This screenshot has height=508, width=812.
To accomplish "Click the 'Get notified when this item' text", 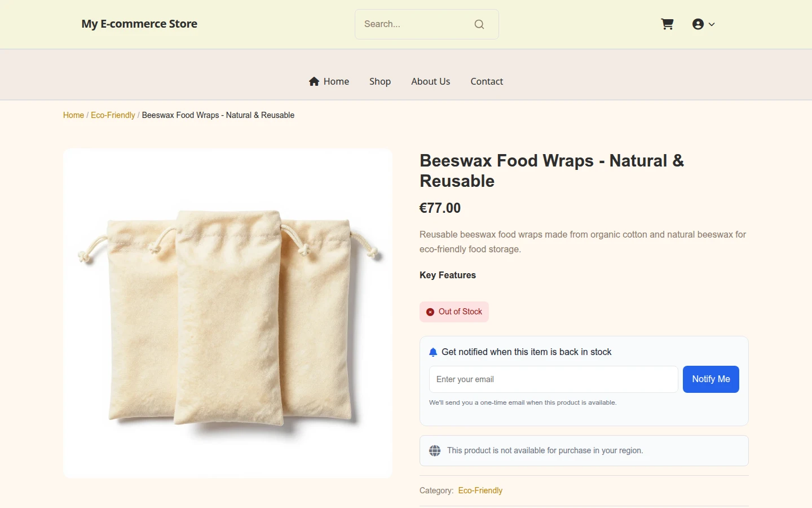I will (527, 352).
